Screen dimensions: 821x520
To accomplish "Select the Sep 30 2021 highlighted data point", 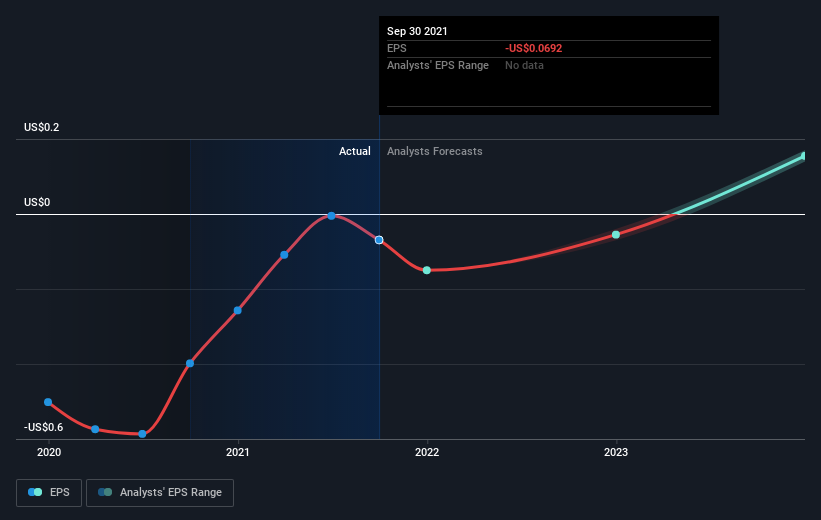I will (x=379, y=240).
